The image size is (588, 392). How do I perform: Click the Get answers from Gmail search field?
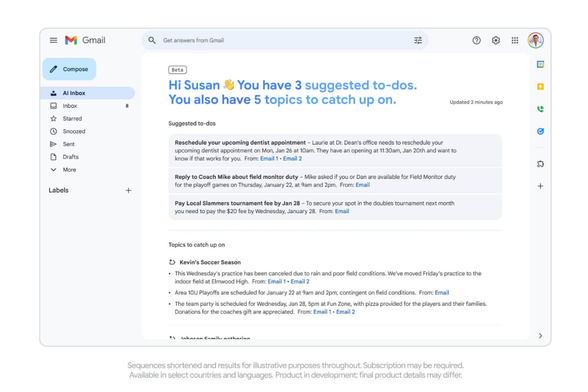pyautogui.click(x=284, y=40)
